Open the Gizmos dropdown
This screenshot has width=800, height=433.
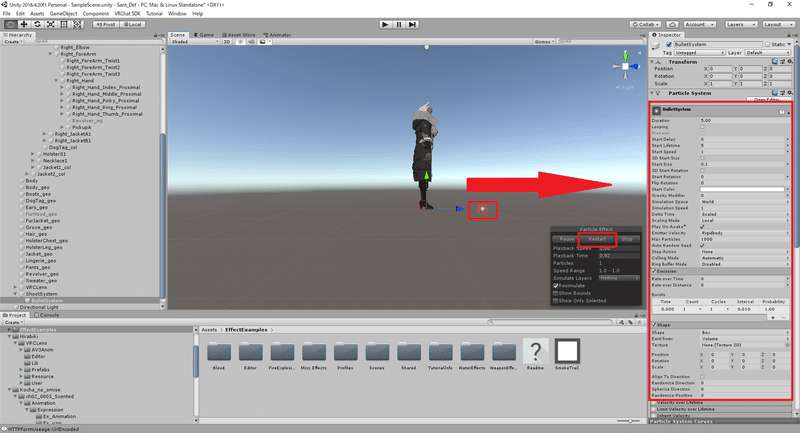[x=544, y=42]
